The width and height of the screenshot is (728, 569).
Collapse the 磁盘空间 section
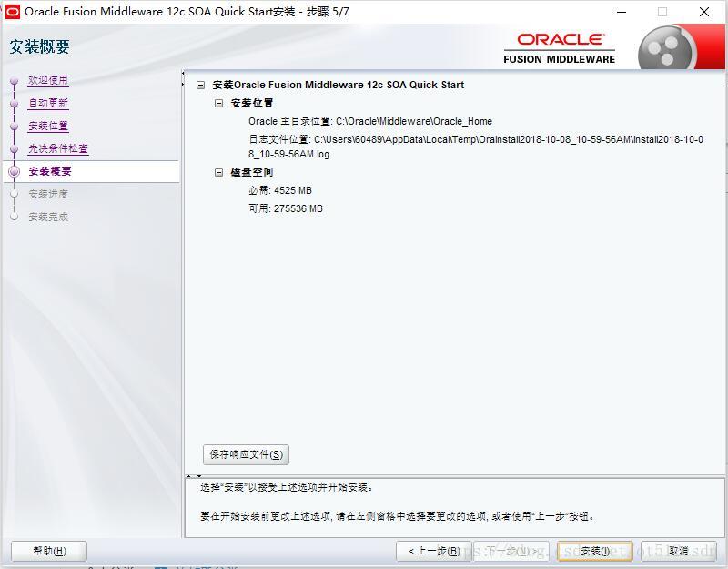coord(218,172)
